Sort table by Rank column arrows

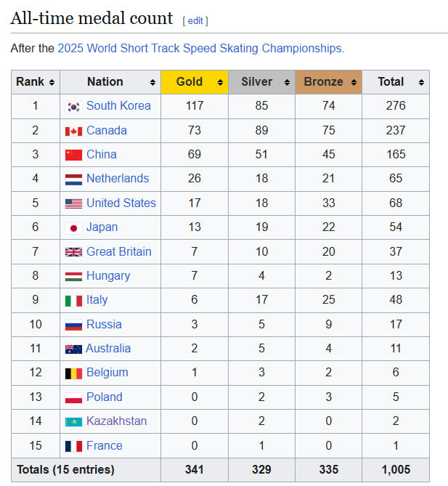click(52, 83)
